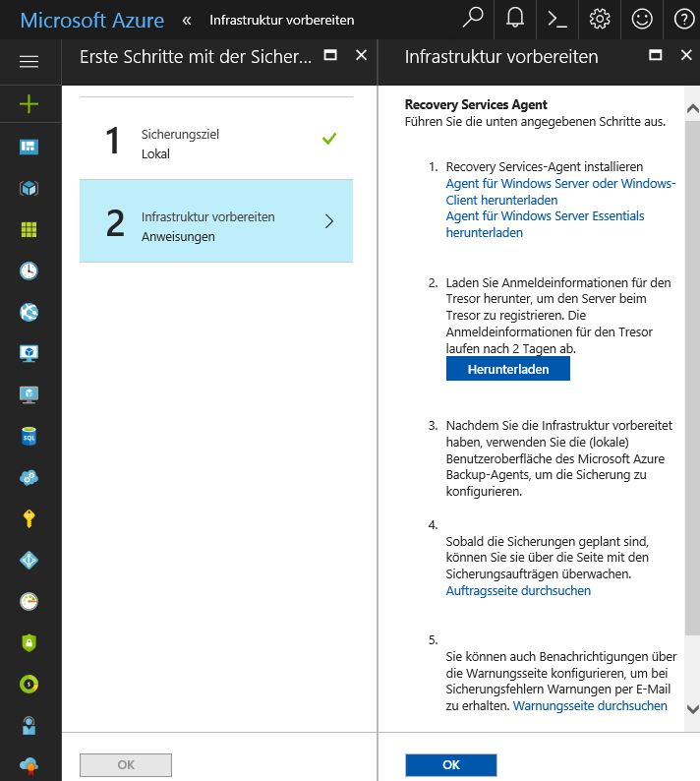
Task: Click the scrollbar down arrow in right blade
Action: tap(692, 709)
